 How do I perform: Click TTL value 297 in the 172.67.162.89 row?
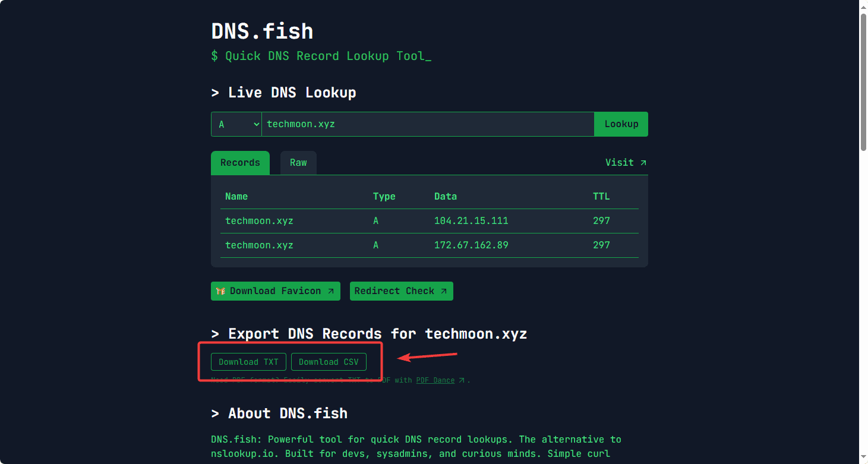pos(601,245)
